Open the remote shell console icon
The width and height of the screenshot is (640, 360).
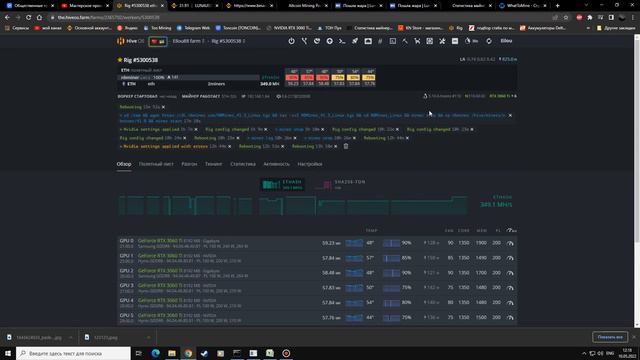pos(342,41)
